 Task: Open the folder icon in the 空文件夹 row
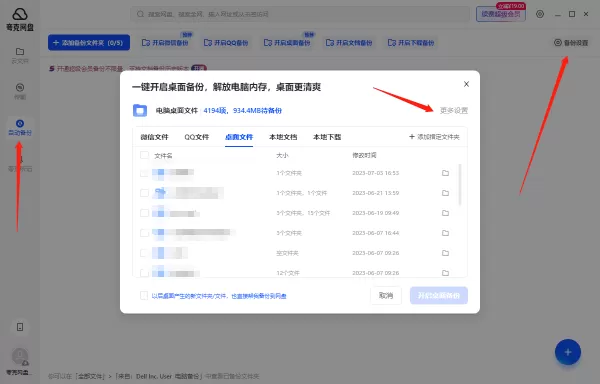[445, 253]
